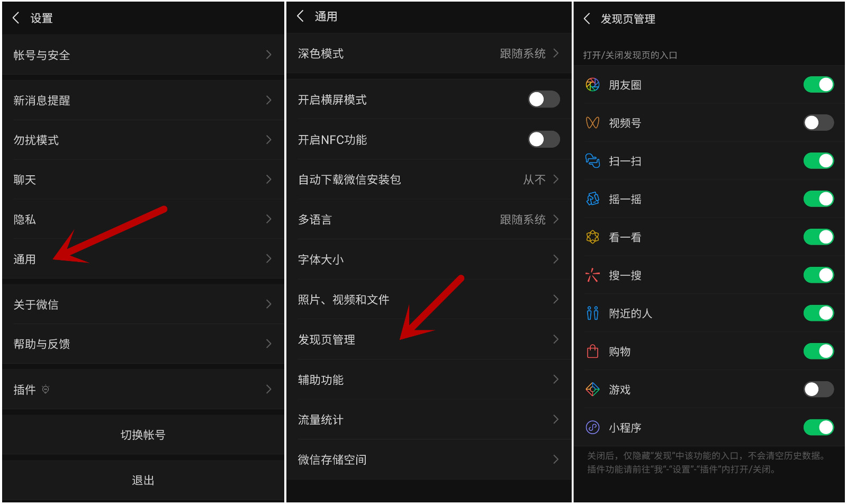Click the 小程序 mini programs icon
Image resolution: width=847 pixels, height=504 pixels.
(592, 427)
